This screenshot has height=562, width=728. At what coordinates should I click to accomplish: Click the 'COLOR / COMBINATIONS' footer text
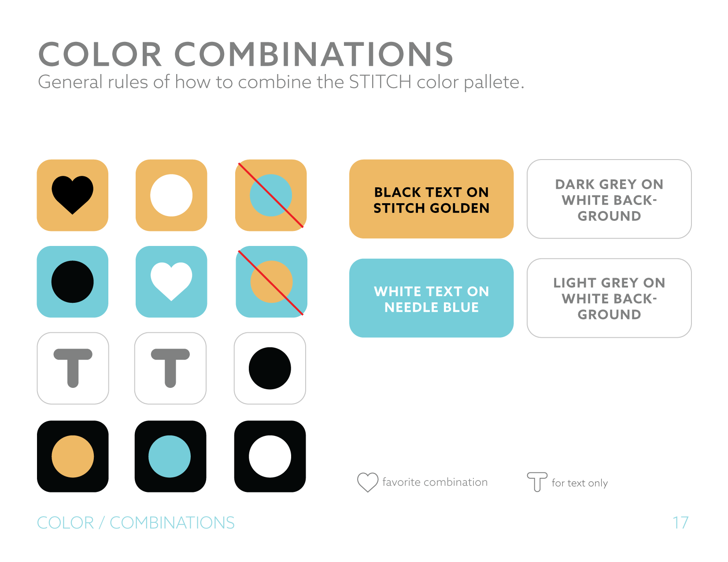point(136,523)
